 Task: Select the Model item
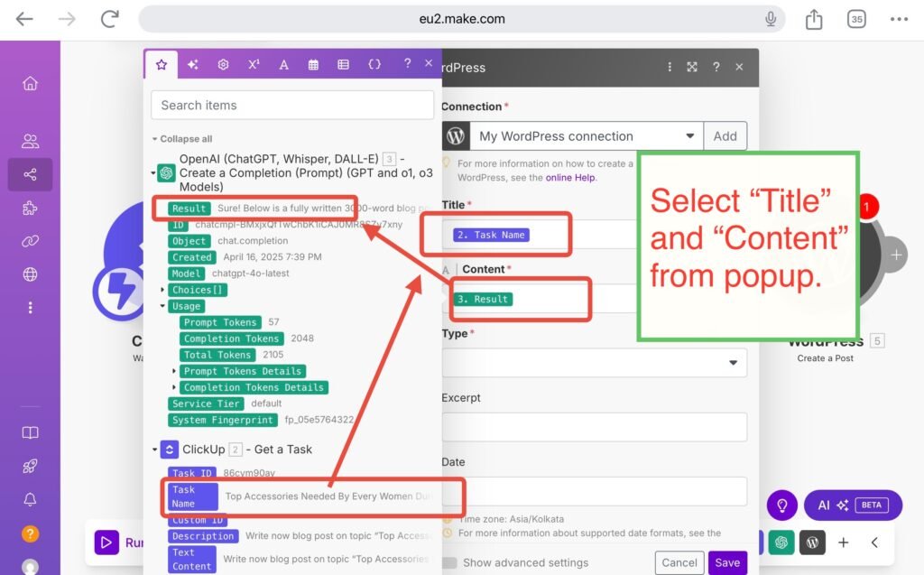186,274
